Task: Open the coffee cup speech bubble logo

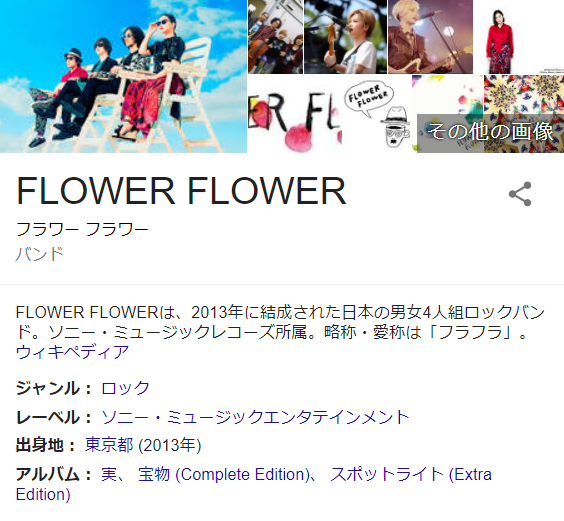Action: coord(377,114)
